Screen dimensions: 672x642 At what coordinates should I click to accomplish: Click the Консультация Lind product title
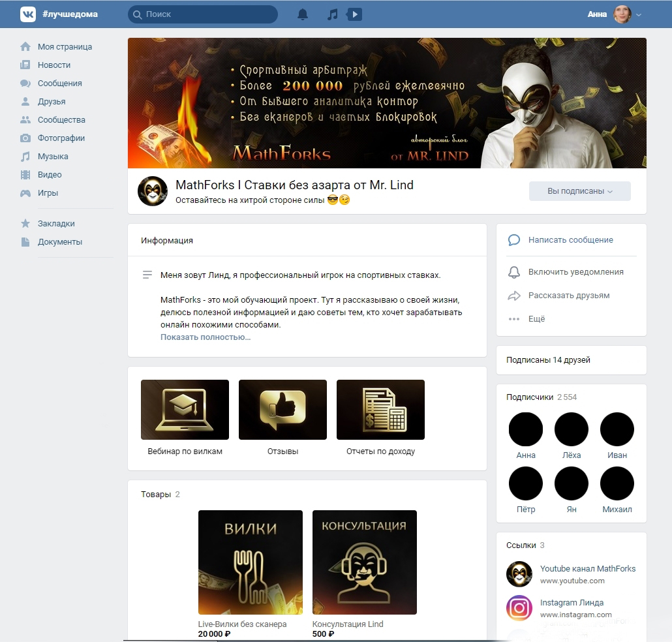(348, 624)
